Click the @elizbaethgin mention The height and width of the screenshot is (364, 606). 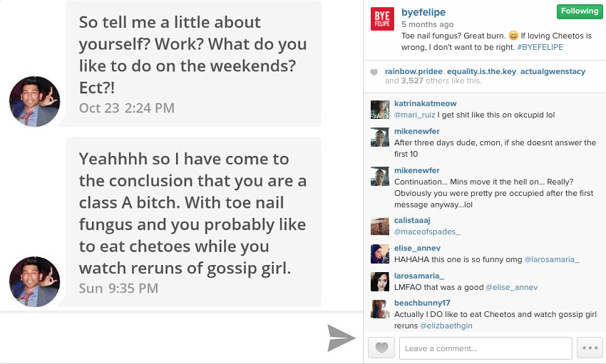(446, 326)
